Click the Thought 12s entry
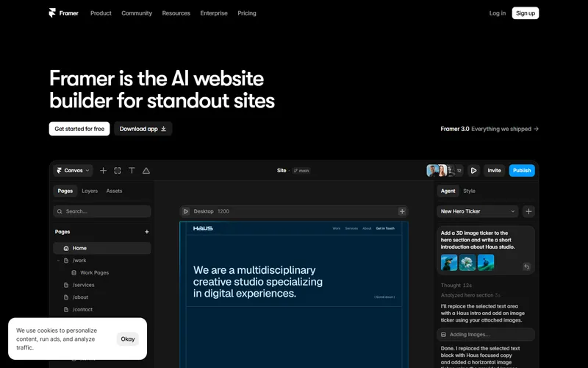 456,286
